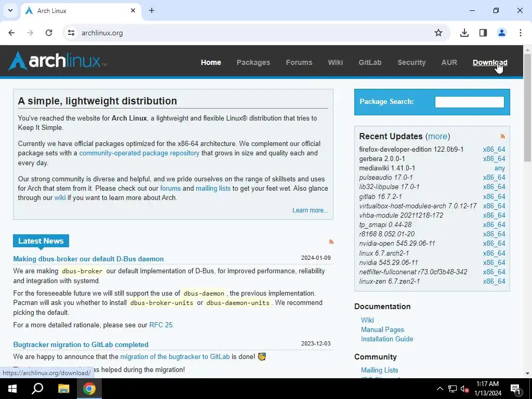This screenshot has width=532, height=399.
Task: View site information icon in address bar
Action: [71, 33]
